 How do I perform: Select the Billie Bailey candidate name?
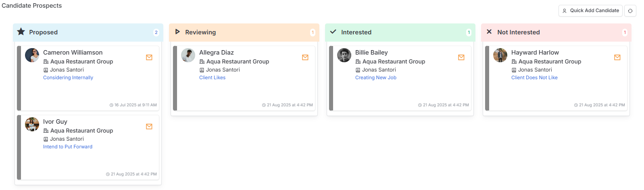pyautogui.click(x=371, y=53)
